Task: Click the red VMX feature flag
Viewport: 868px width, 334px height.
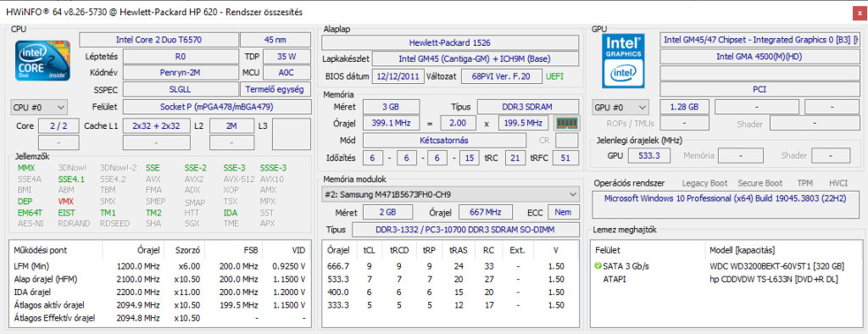Action: pyautogui.click(x=66, y=202)
